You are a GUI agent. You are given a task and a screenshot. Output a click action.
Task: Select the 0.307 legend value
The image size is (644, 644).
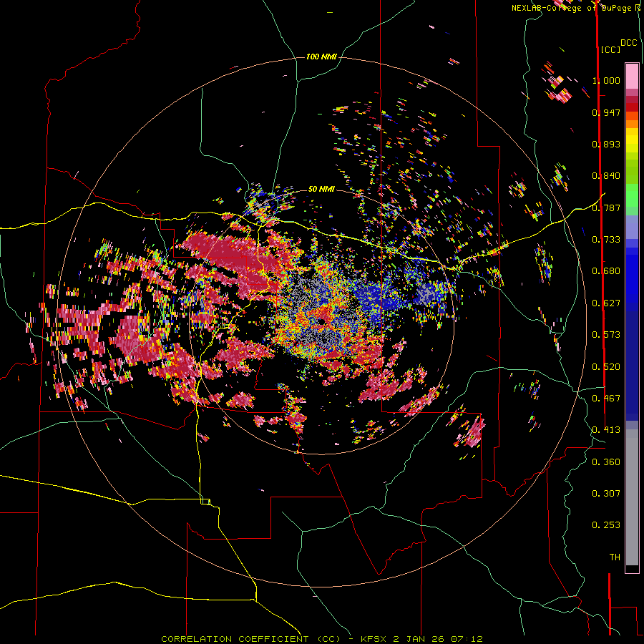point(606,494)
